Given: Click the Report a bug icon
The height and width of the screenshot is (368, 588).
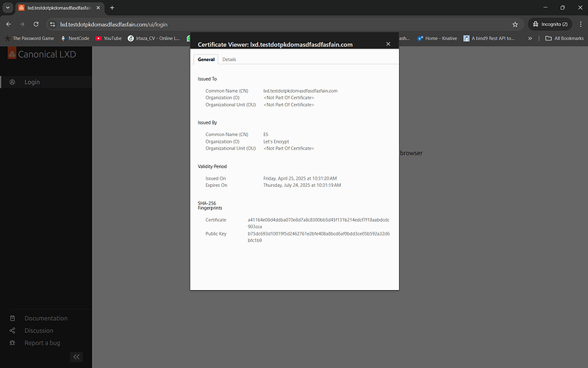Looking at the screenshot, I should pyautogui.click(x=12, y=343).
